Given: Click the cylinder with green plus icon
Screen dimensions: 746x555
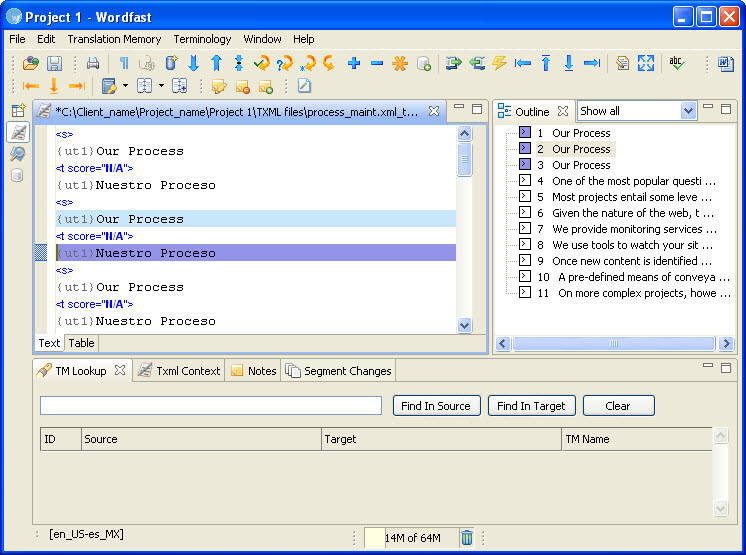Looking at the screenshot, I should [x=423, y=63].
